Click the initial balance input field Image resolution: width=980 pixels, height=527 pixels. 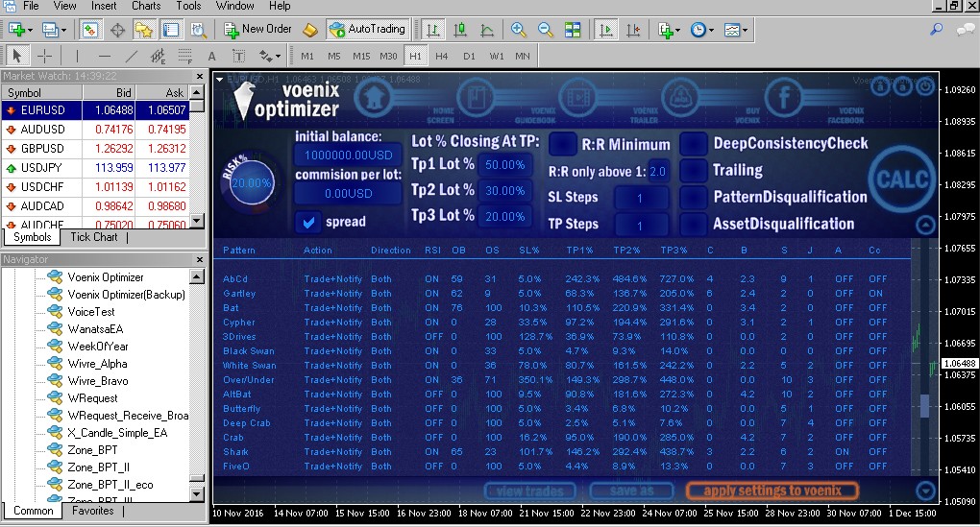348,156
